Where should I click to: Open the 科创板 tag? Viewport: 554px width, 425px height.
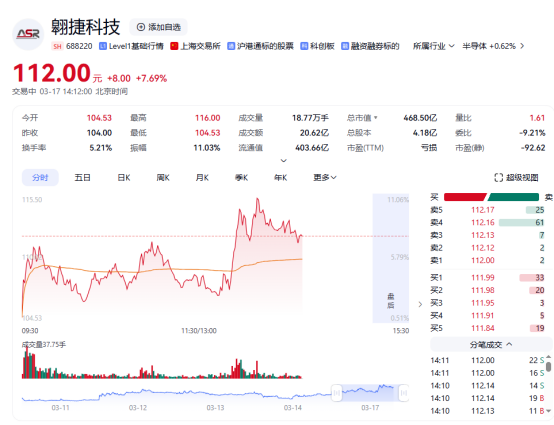coord(317,46)
